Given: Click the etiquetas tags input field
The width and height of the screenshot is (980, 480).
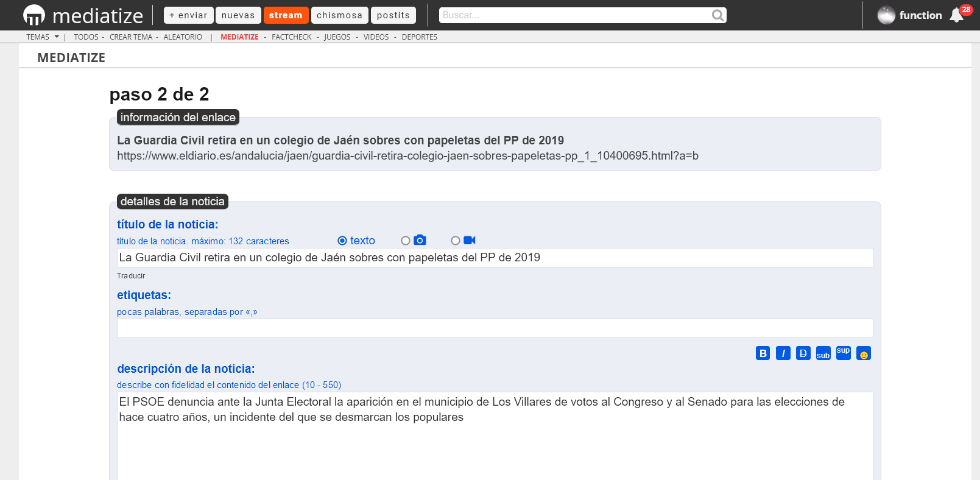Looking at the screenshot, I should [495, 328].
